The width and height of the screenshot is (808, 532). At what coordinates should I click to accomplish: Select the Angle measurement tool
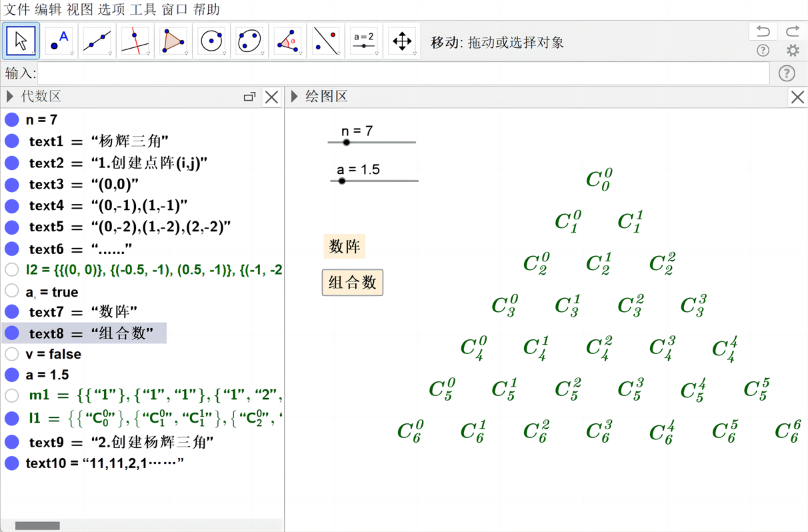[288, 41]
